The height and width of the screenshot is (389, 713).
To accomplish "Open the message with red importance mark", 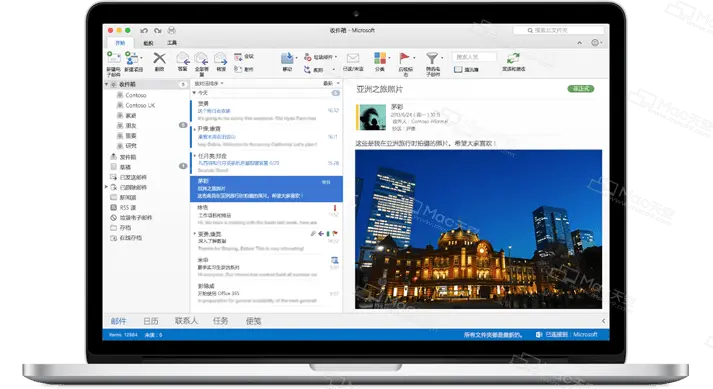I will 266,215.
